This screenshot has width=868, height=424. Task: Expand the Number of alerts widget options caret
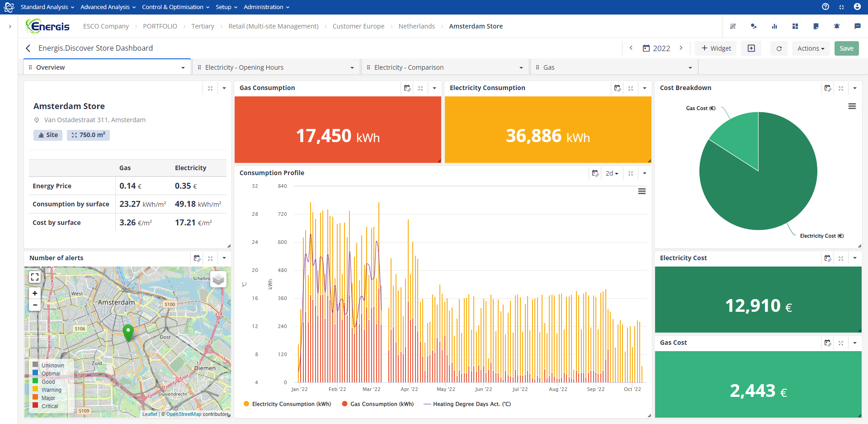click(224, 258)
